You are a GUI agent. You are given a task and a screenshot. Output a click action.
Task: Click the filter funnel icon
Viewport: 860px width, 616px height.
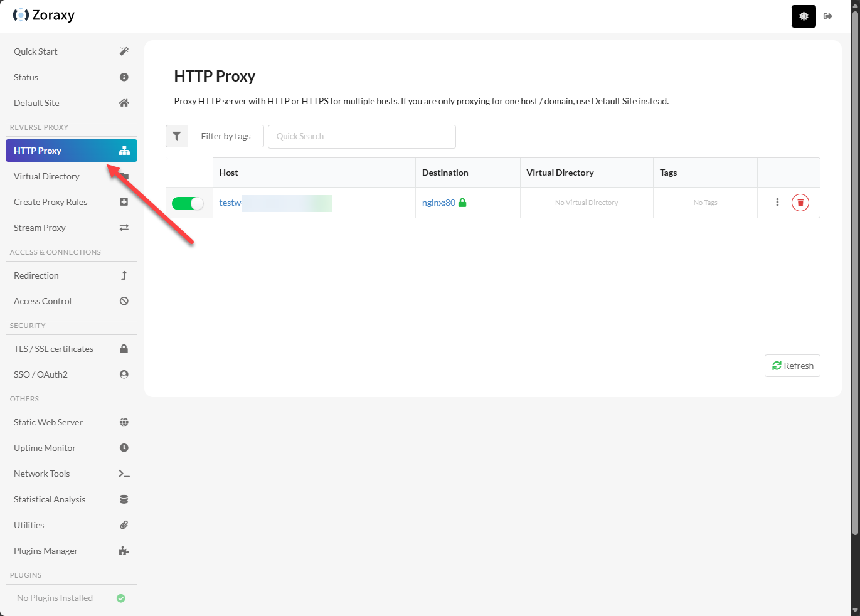177,136
